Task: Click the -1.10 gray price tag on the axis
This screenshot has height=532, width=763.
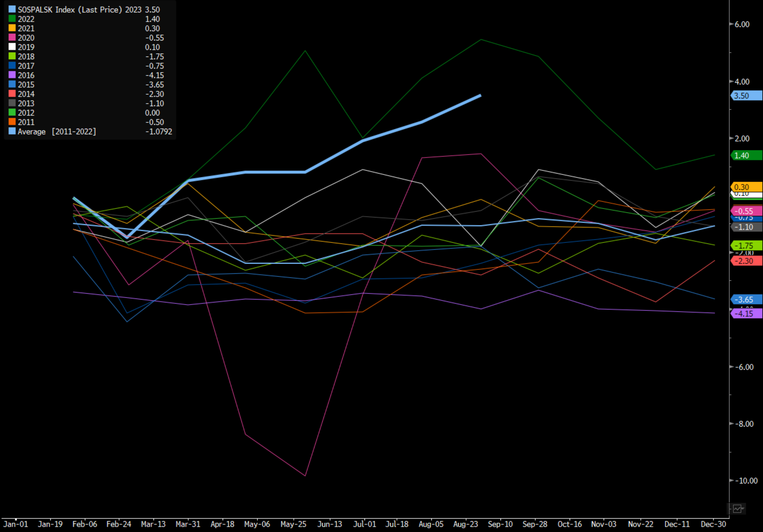Action: (746, 227)
